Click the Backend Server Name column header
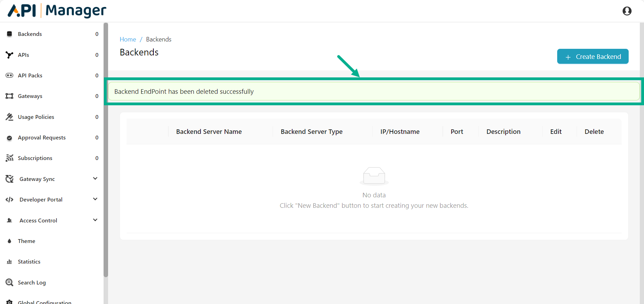This screenshot has width=644, height=304. (209, 131)
